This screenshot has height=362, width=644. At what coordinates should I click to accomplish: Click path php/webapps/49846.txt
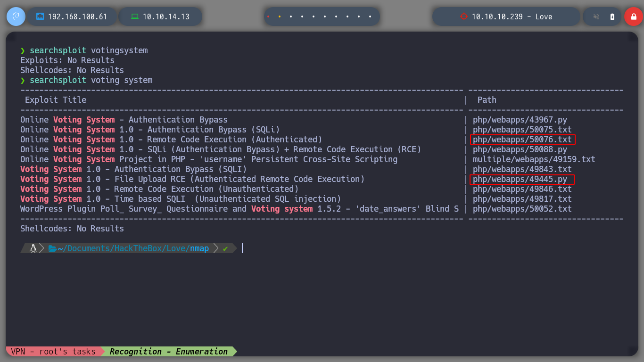tap(522, 189)
